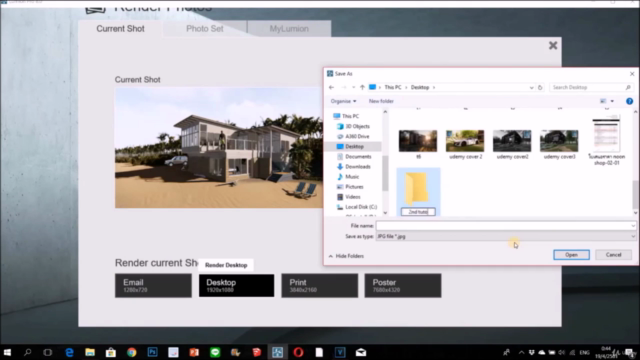This screenshot has width=640, height=360.
Task: Switch to MyLumion tab
Action: point(289,29)
